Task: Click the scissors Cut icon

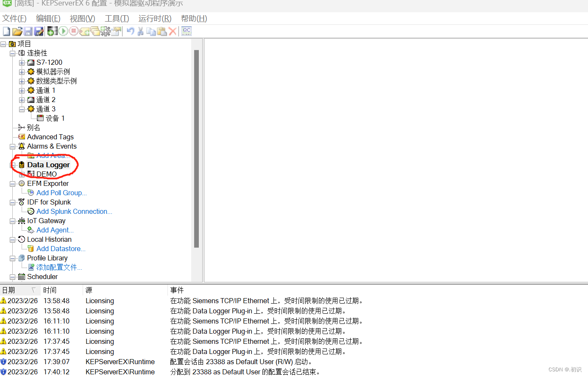Action: [140, 31]
